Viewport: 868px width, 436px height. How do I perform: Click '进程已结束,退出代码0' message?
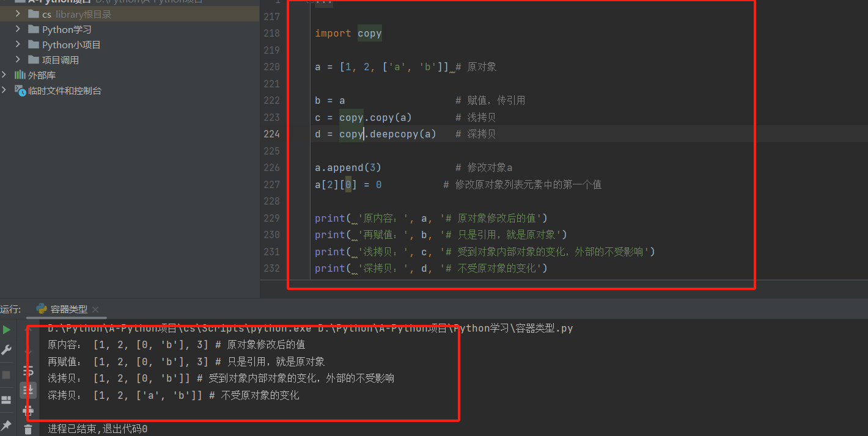click(x=98, y=429)
